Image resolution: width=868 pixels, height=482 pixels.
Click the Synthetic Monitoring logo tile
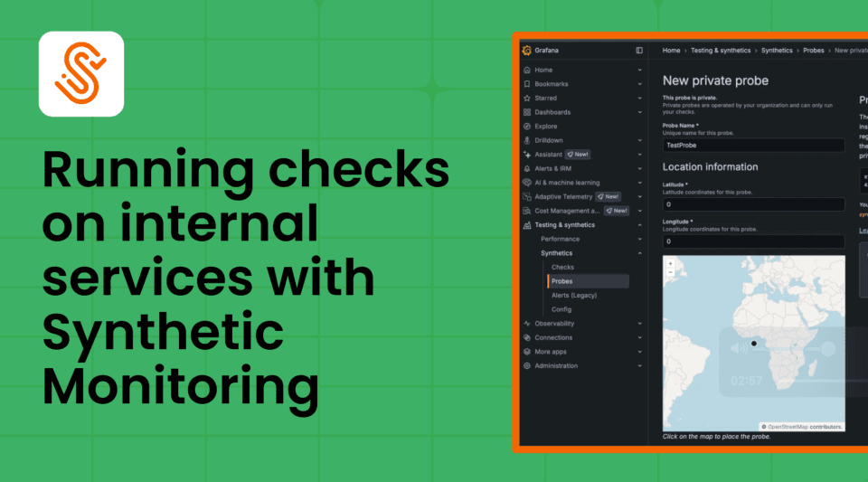tap(81, 73)
